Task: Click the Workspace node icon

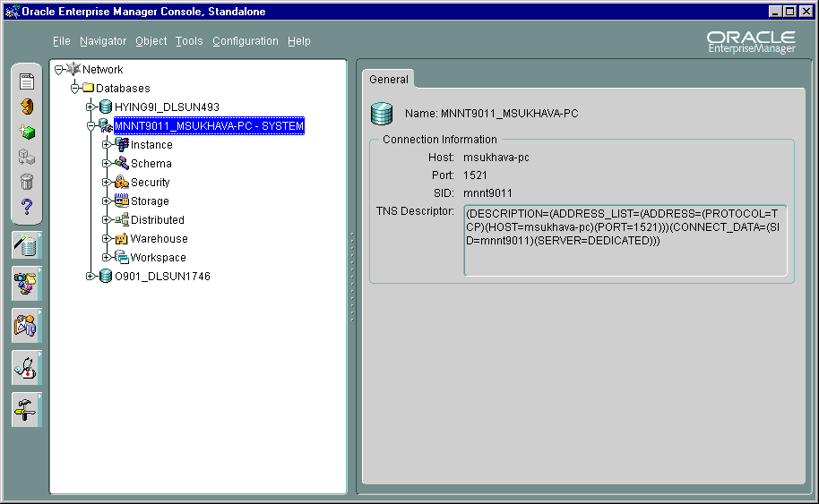Action: point(122,257)
